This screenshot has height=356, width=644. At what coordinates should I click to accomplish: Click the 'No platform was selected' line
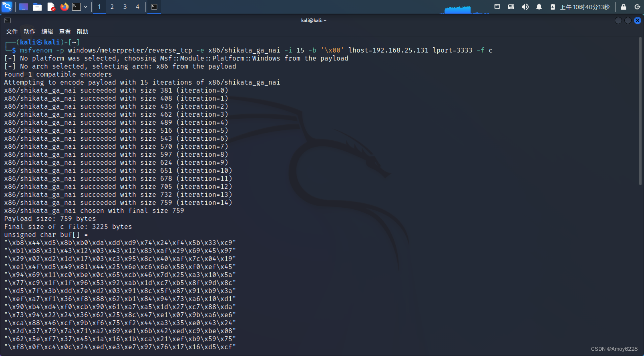tap(176, 58)
